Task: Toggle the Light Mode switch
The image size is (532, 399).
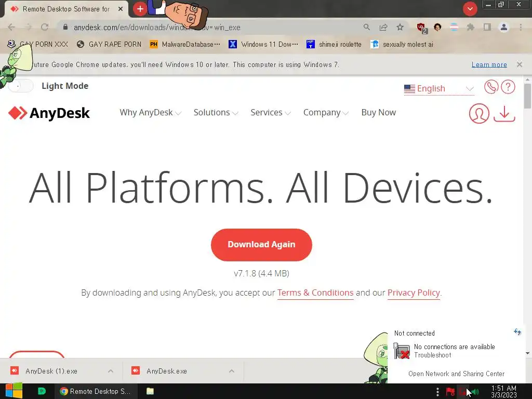Action: [x=21, y=86]
